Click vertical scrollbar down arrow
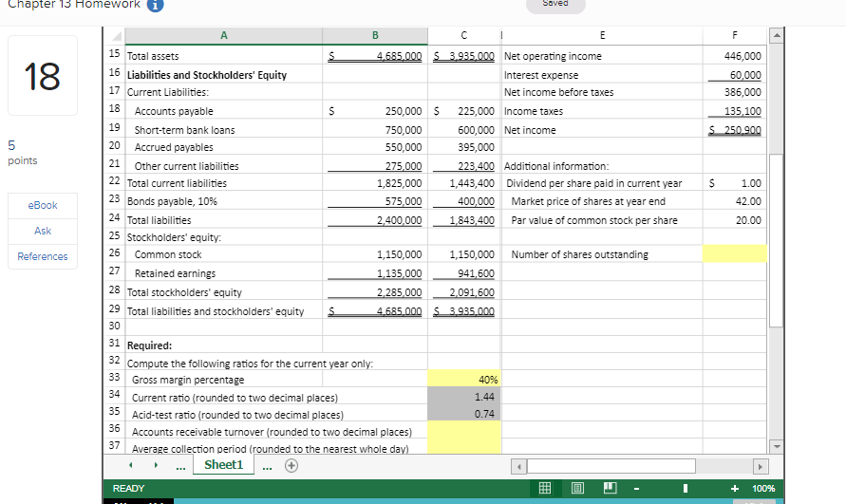846x504 pixels. point(776,446)
